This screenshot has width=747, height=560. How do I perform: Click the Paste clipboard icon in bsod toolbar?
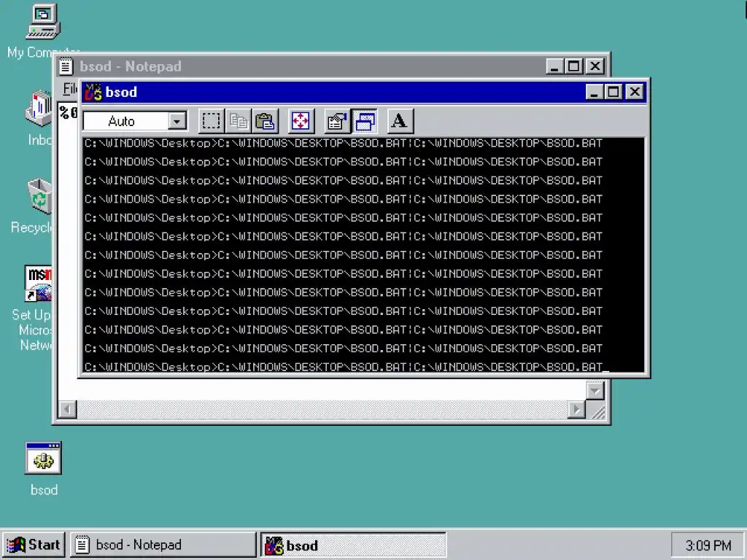(266, 121)
